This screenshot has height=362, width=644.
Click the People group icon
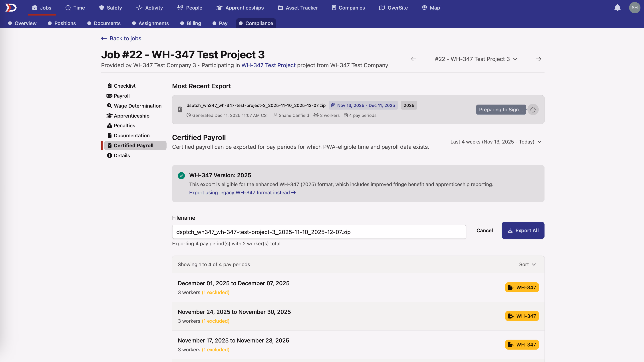180,8
